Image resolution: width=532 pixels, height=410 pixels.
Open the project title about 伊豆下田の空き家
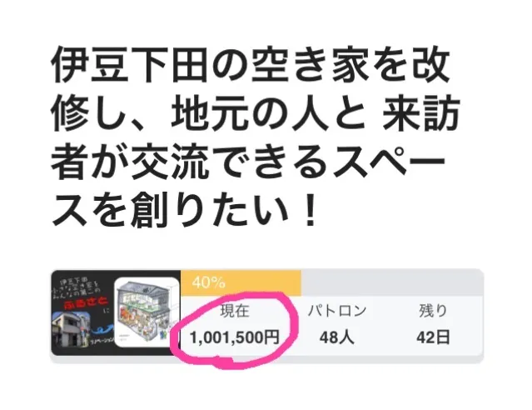(255, 137)
